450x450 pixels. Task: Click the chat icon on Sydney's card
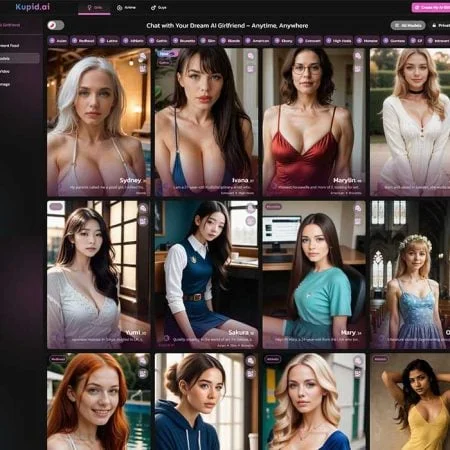tap(143, 56)
